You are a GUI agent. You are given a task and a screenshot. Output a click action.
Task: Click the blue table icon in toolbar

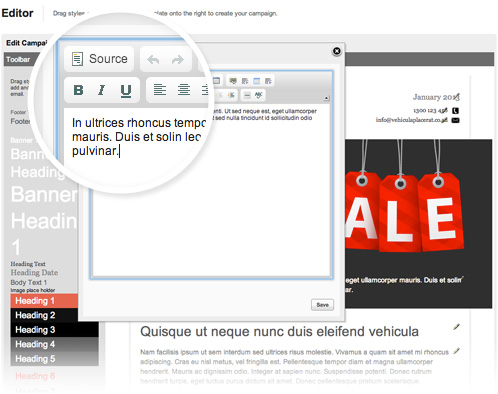[256, 81]
